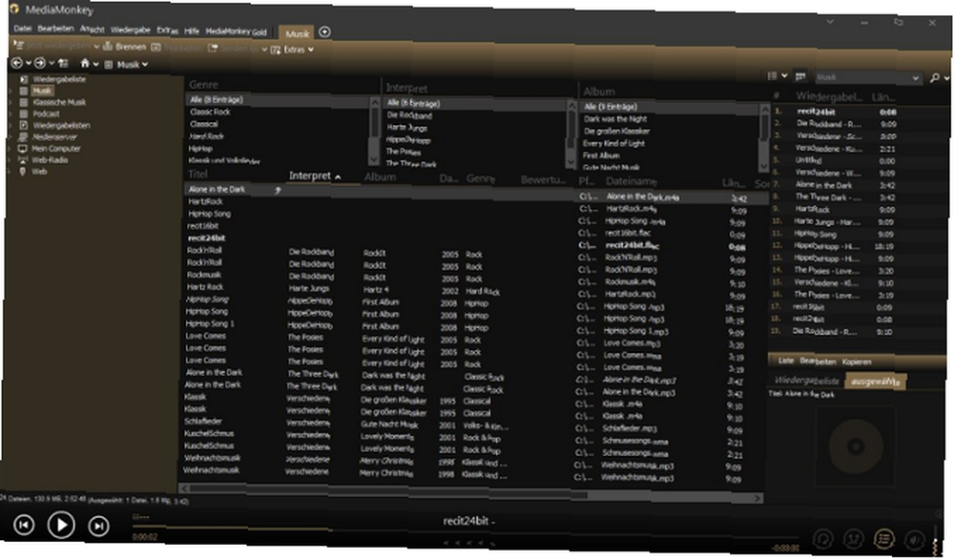Go forward with the right arrow icon
Viewport: 954px width, 560px height.
click(x=40, y=63)
